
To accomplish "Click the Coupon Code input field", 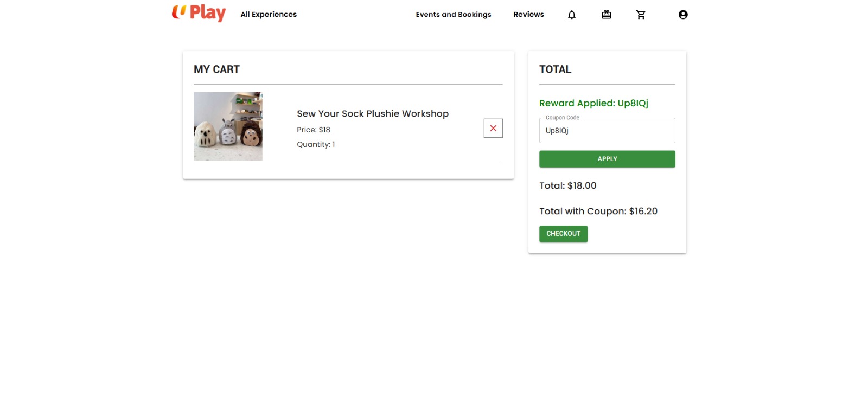I will click(x=607, y=131).
